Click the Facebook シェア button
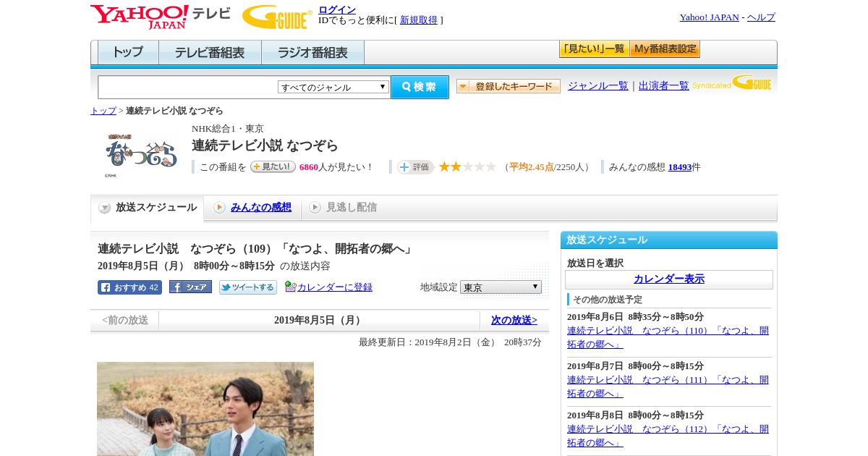The width and height of the screenshot is (868, 456). click(x=190, y=287)
